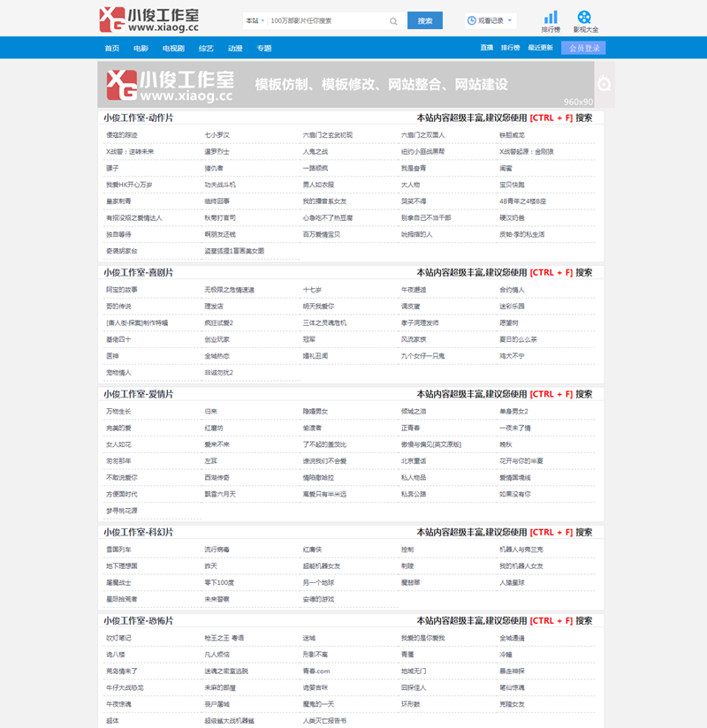Open the movie 不敢说爱你
The height and width of the screenshot is (728, 707).
click(122, 478)
